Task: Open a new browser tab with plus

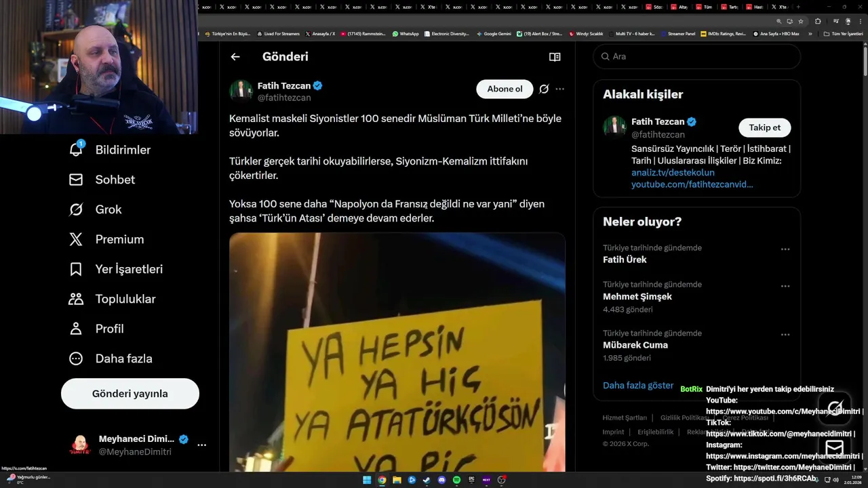Action: point(798,7)
